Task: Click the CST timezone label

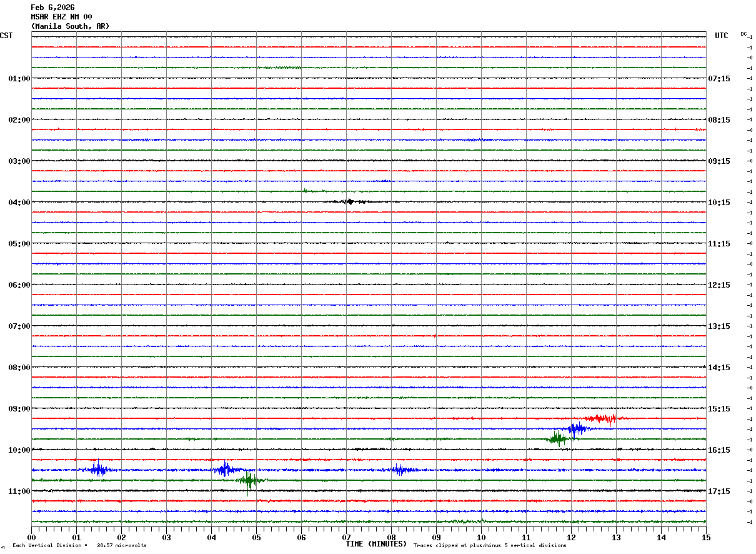Action: click(6, 36)
